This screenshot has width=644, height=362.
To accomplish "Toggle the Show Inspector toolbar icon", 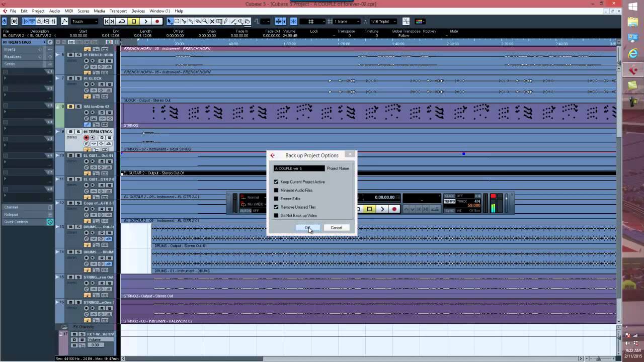I will [25, 21].
